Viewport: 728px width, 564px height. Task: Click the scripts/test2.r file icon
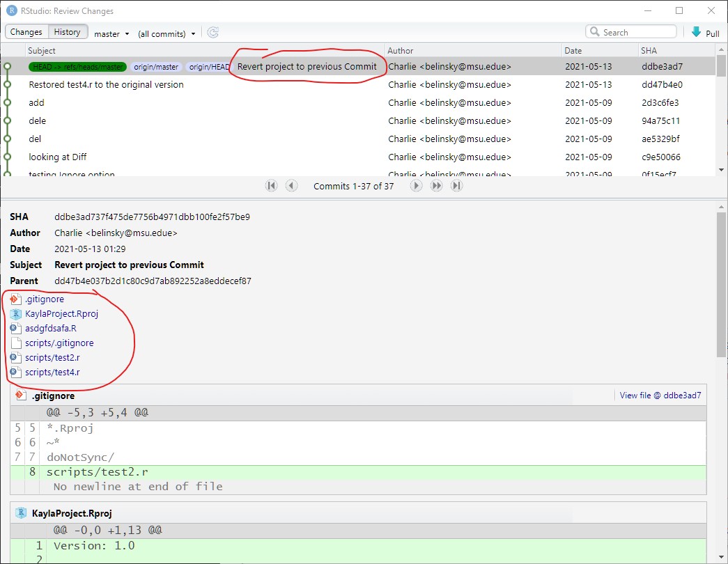tap(16, 357)
